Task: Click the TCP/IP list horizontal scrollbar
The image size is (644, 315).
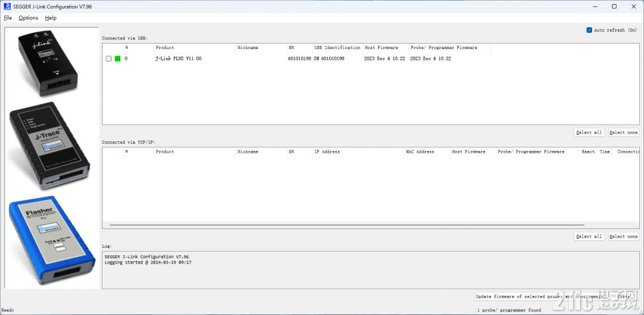Action: point(347,225)
